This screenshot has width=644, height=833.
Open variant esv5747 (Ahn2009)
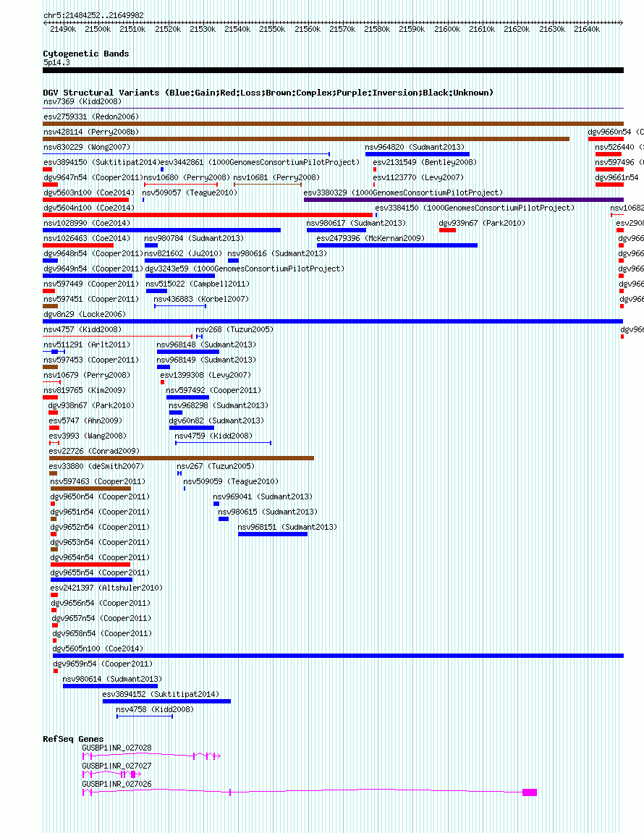[x=85, y=420]
